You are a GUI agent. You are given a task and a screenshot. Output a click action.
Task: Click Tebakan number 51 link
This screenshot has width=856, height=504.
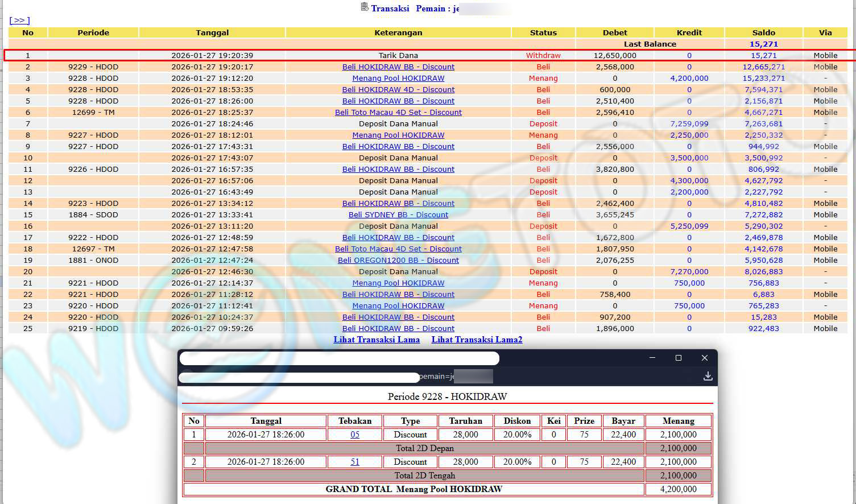[355, 462]
